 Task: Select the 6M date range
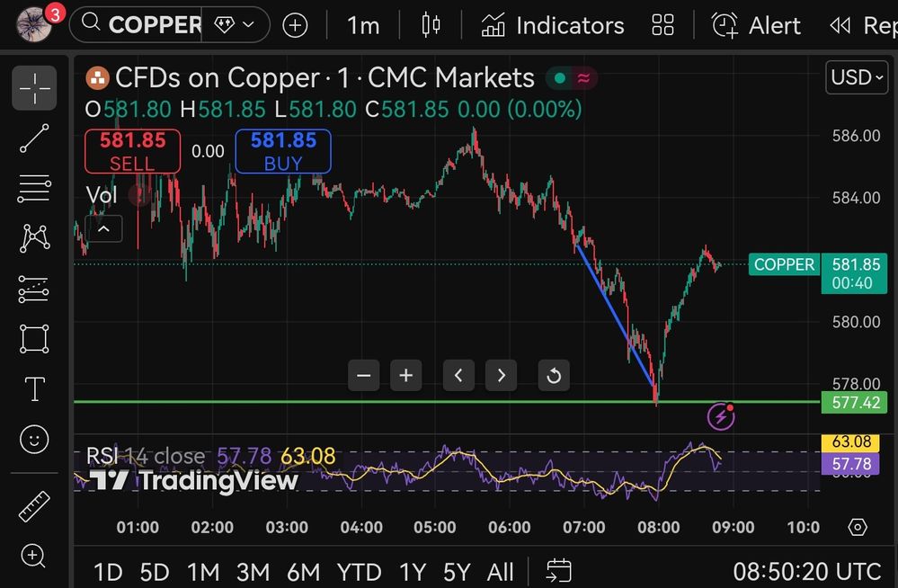click(x=303, y=572)
